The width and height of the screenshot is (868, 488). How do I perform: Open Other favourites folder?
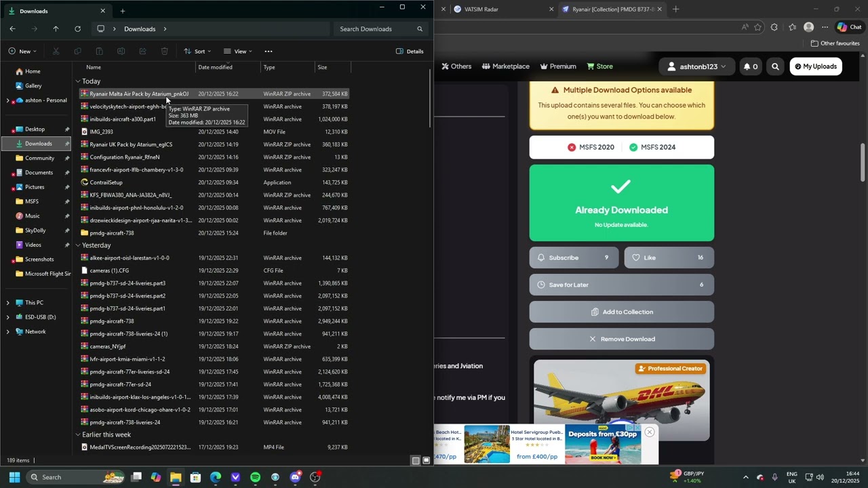(x=835, y=43)
